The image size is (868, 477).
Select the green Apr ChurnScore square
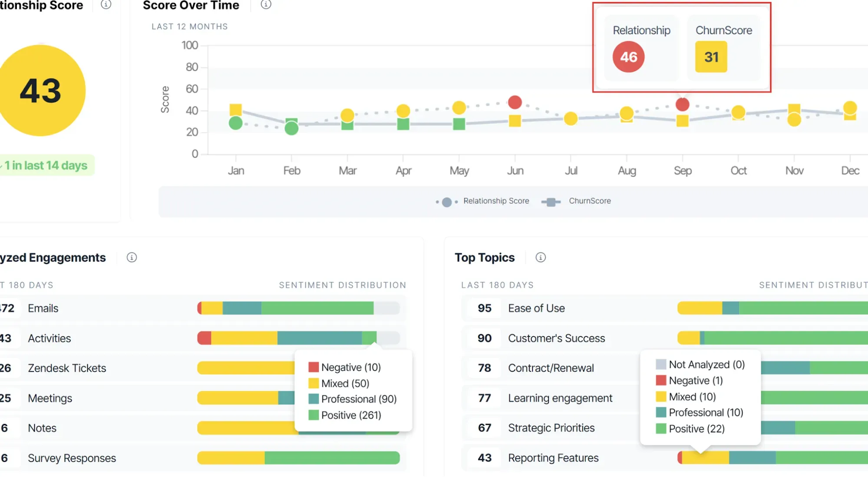pyautogui.click(x=403, y=124)
